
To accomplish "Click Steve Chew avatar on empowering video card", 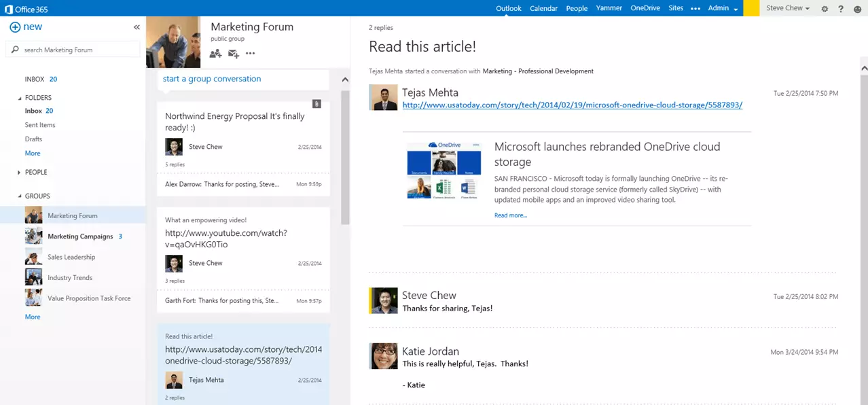I will coord(174,264).
